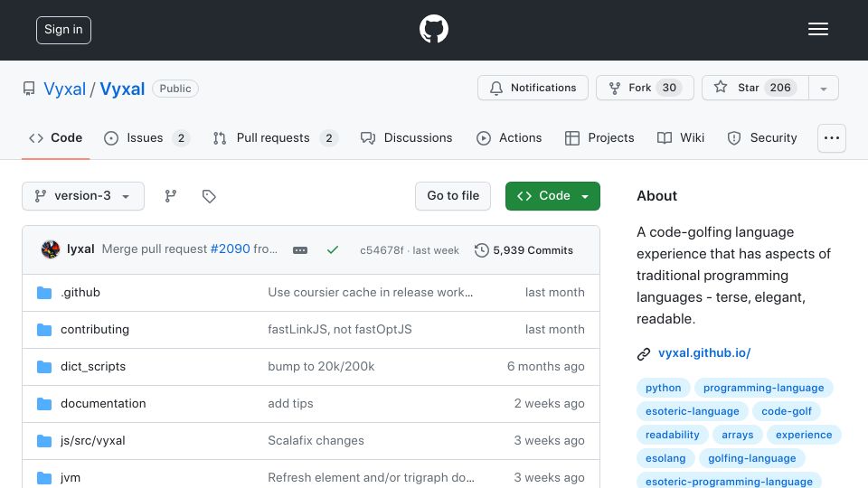Open the contributing folder

click(95, 329)
